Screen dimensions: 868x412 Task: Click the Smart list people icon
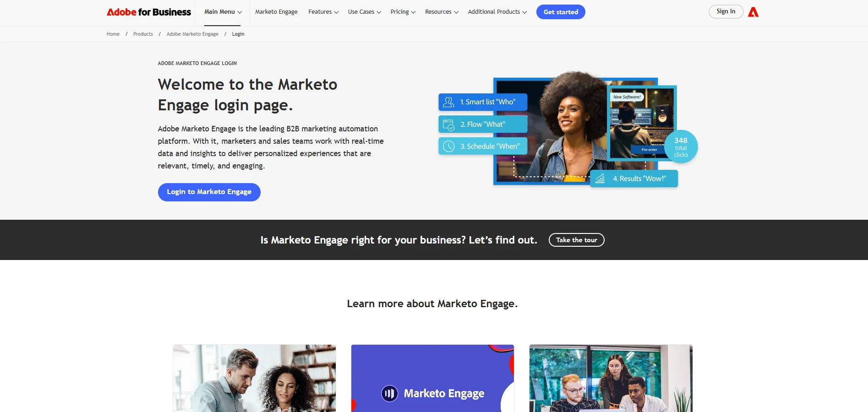[x=449, y=102]
